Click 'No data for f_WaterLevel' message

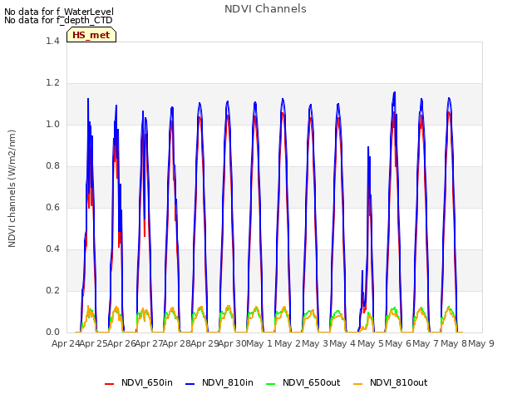(x=59, y=12)
